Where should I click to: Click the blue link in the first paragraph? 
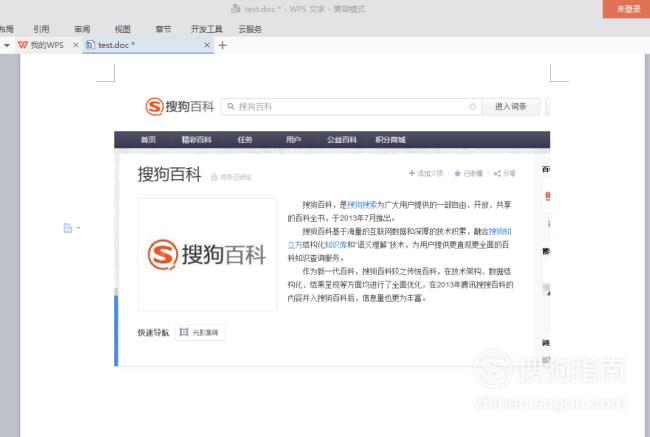361,205
